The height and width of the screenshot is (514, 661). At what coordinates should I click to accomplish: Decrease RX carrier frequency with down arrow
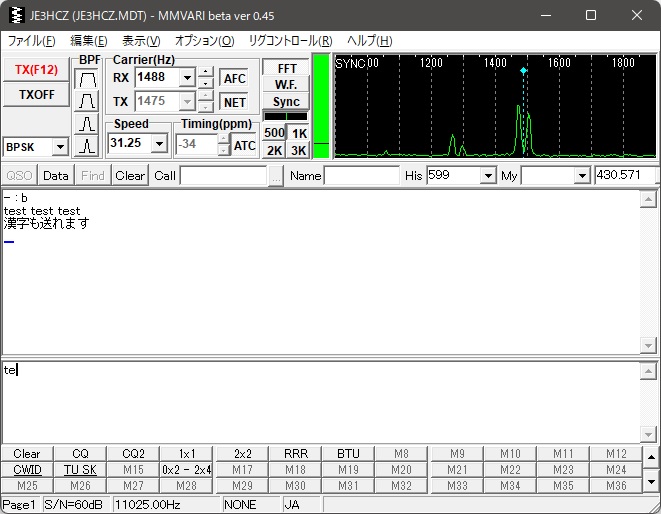[x=205, y=83]
